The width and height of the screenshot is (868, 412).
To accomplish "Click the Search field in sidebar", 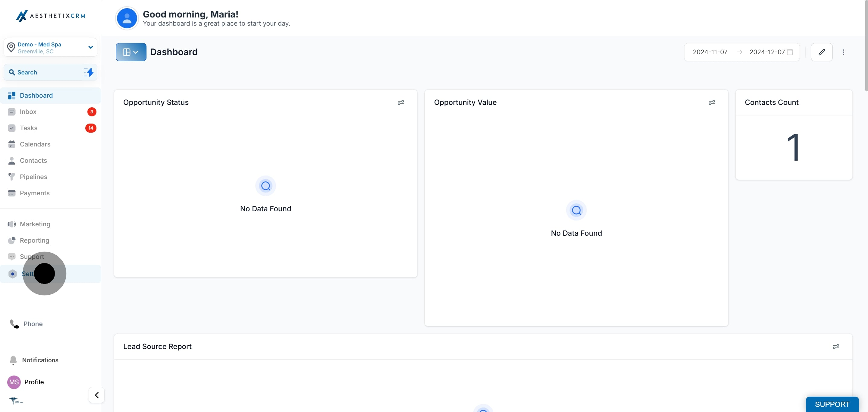I will pyautogui.click(x=44, y=72).
